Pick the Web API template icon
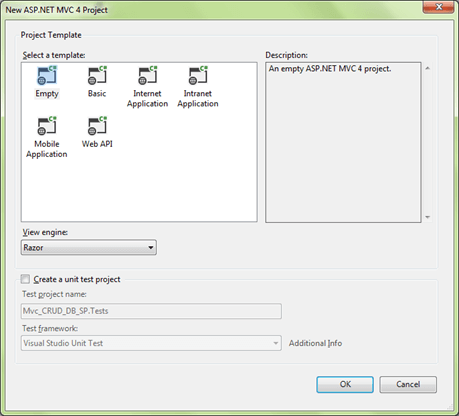Screen dimensions: 459x416 coord(97,125)
